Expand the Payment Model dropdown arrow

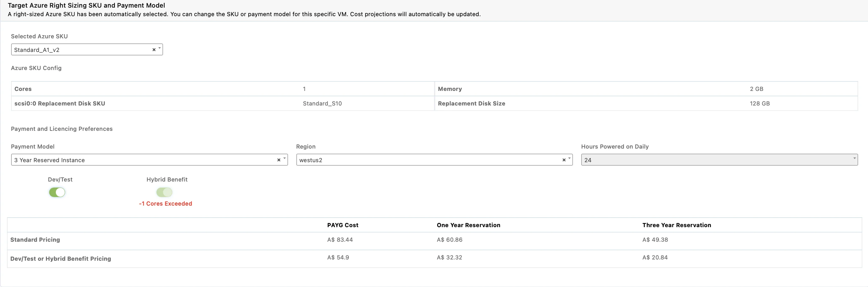284,158
